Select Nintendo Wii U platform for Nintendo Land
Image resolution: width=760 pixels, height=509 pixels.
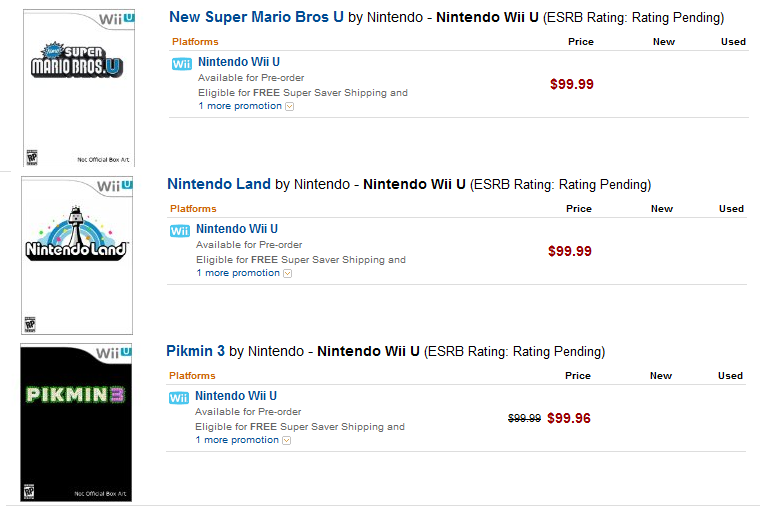[x=237, y=229]
